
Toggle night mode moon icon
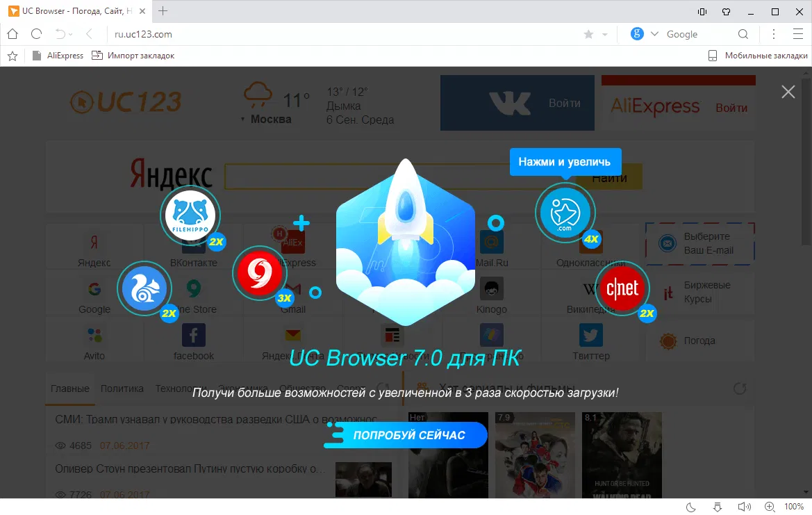(691, 507)
